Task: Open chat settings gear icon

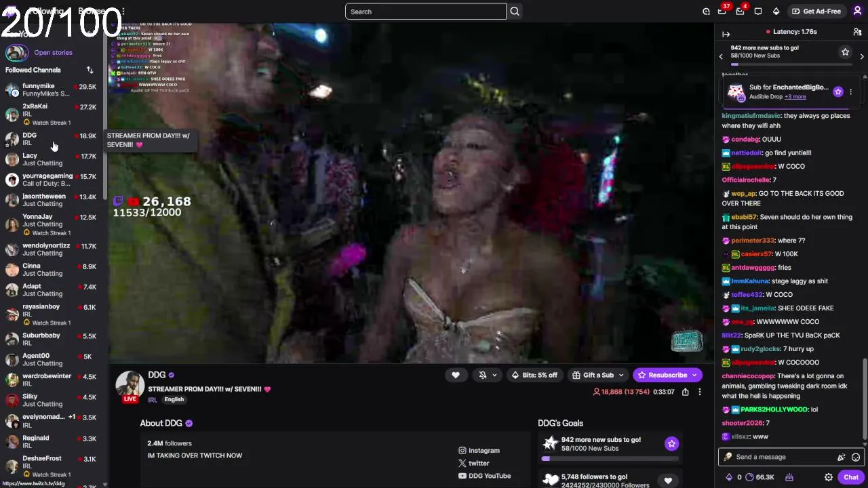Action: (829, 477)
